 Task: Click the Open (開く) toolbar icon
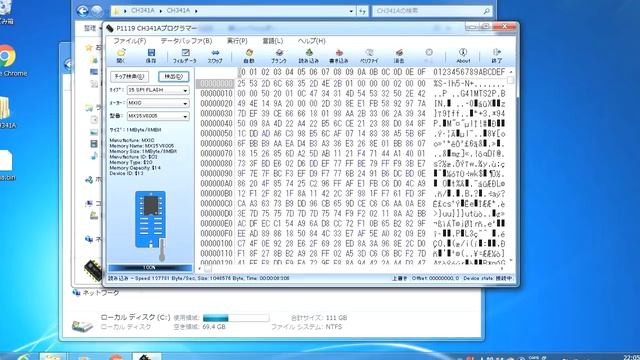pos(121,56)
